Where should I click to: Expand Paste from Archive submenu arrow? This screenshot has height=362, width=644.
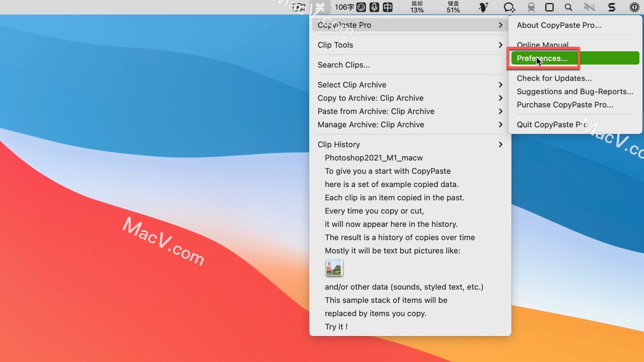(x=500, y=111)
